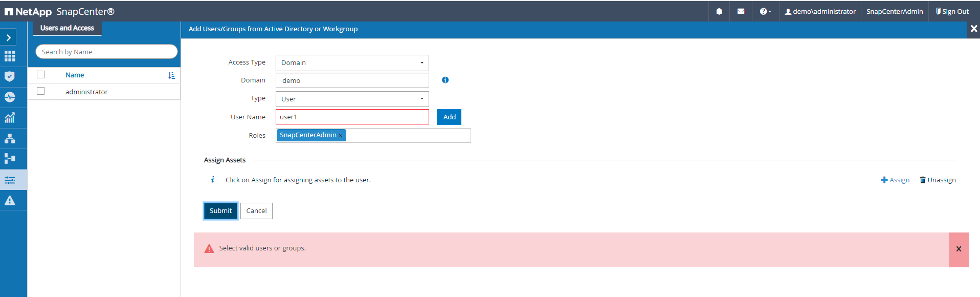The height and width of the screenshot is (297, 980).
Task: Open the Type dropdown showing User
Action: pos(352,99)
